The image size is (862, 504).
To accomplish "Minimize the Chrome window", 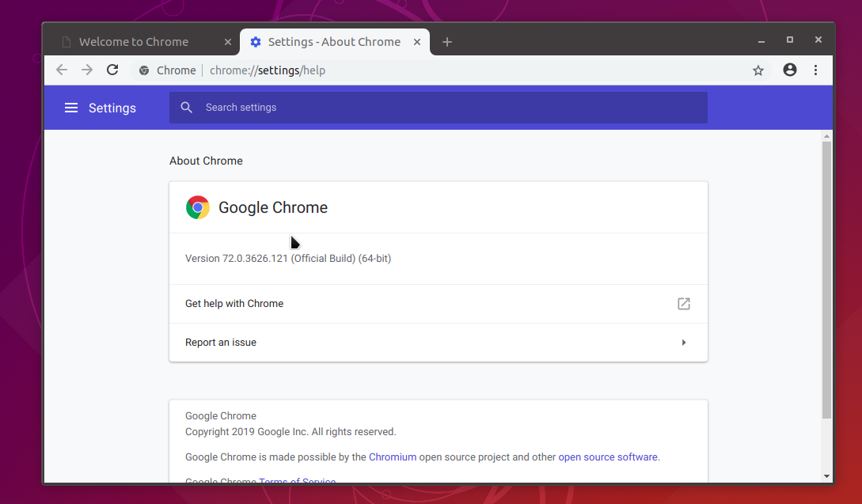I will tap(761, 41).
